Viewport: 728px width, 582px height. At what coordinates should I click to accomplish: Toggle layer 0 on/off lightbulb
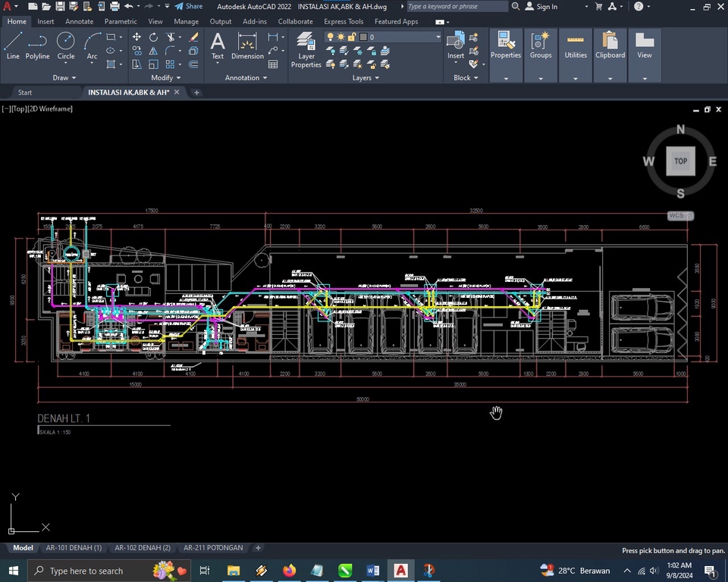pos(330,36)
